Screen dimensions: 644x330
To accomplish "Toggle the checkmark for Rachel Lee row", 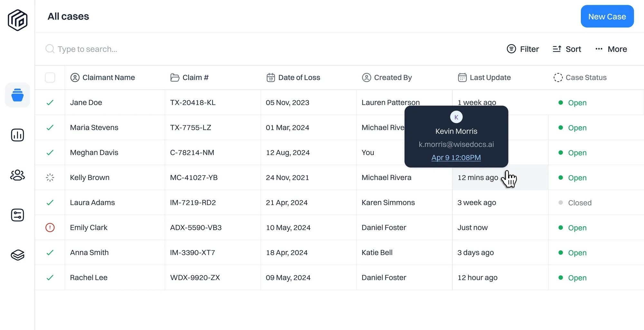I will coord(50,278).
